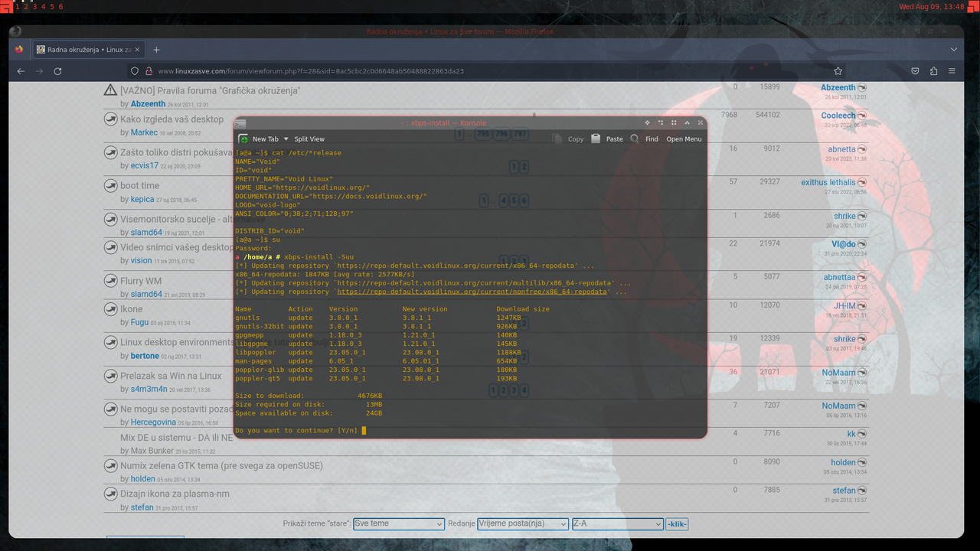Open New Tab dropdown arrow in Konsole

286,139
